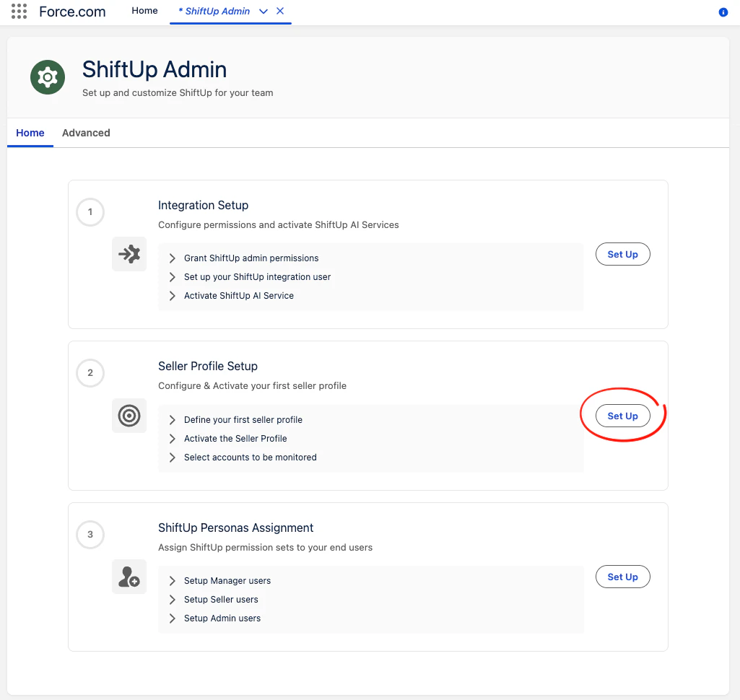Click the Force.com app name
740x700 pixels.
72,12
